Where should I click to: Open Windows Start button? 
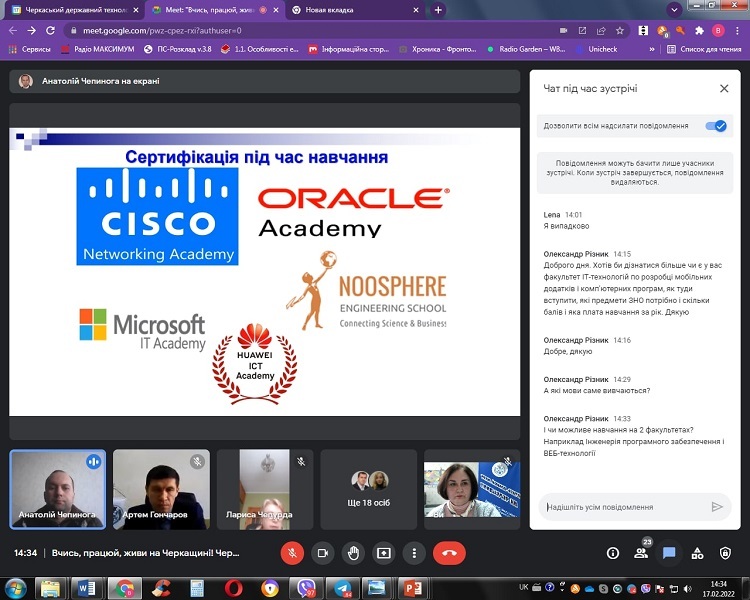[15, 588]
